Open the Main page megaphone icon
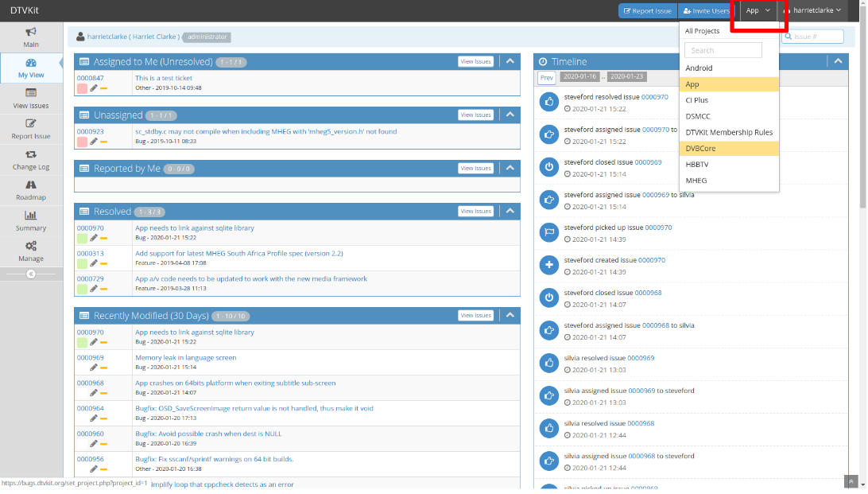The image size is (868, 494). pos(31,32)
